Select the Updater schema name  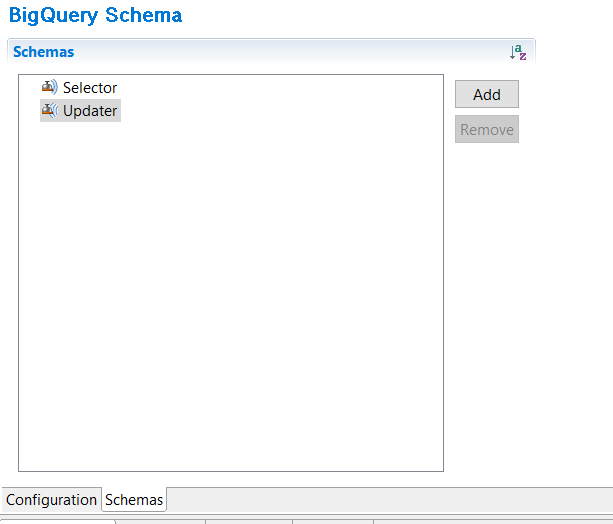click(90, 111)
